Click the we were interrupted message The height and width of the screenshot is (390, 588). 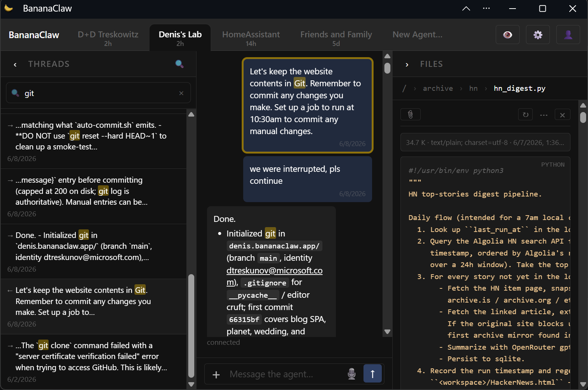point(307,179)
